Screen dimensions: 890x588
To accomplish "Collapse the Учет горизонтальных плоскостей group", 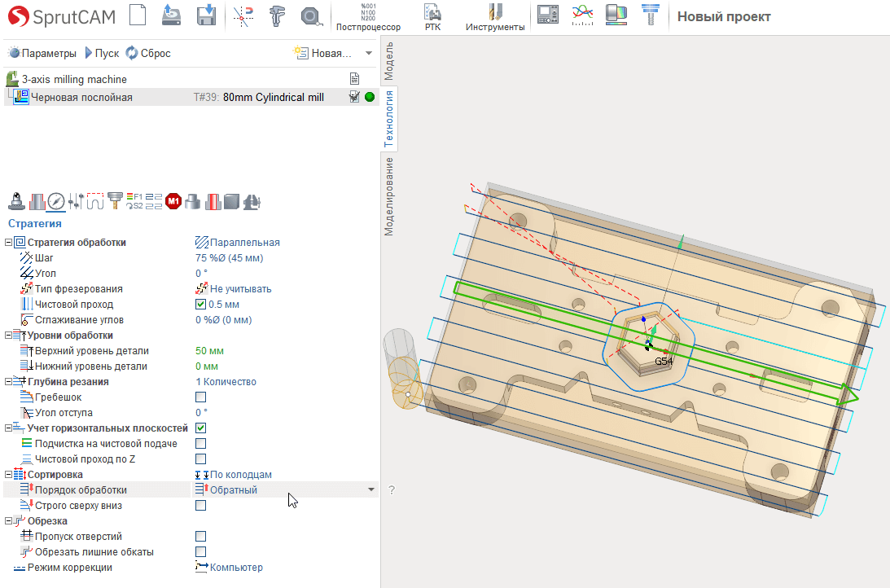I will tap(8, 428).
